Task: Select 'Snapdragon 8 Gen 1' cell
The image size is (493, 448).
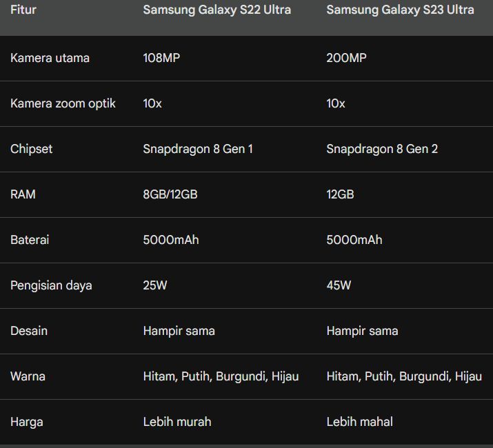Action: (x=198, y=150)
